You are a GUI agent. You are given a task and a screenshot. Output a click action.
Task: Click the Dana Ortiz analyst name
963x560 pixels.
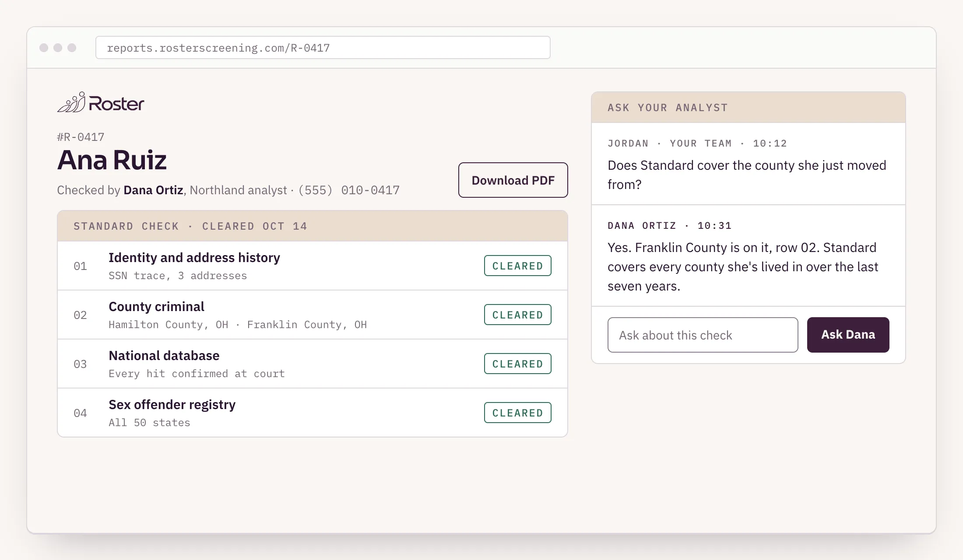153,190
